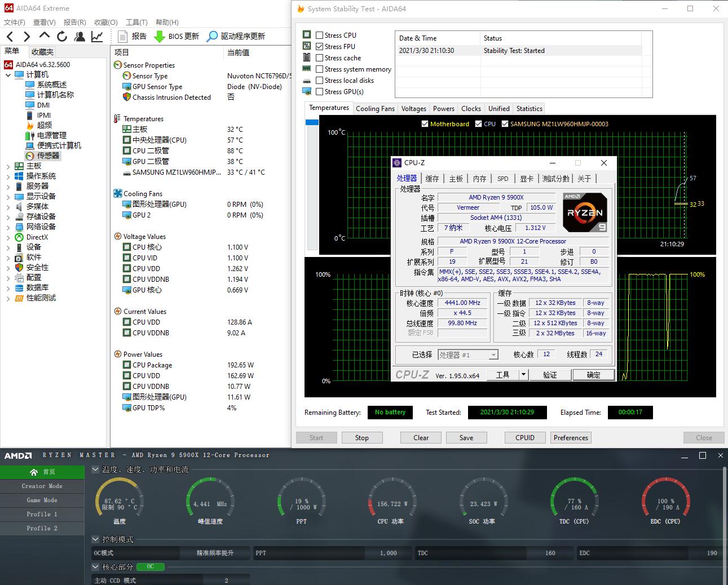The height and width of the screenshot is (585, 728).
Task: Click the OC toggle in 核心部分
Action: coord(151,567)
